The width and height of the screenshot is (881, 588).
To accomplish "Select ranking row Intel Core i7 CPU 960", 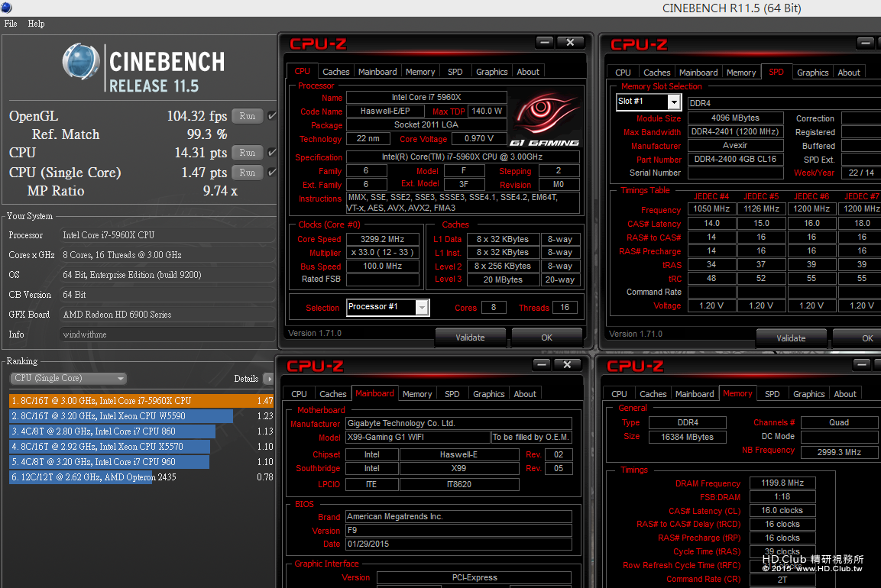I will click(x=141, y=462).
